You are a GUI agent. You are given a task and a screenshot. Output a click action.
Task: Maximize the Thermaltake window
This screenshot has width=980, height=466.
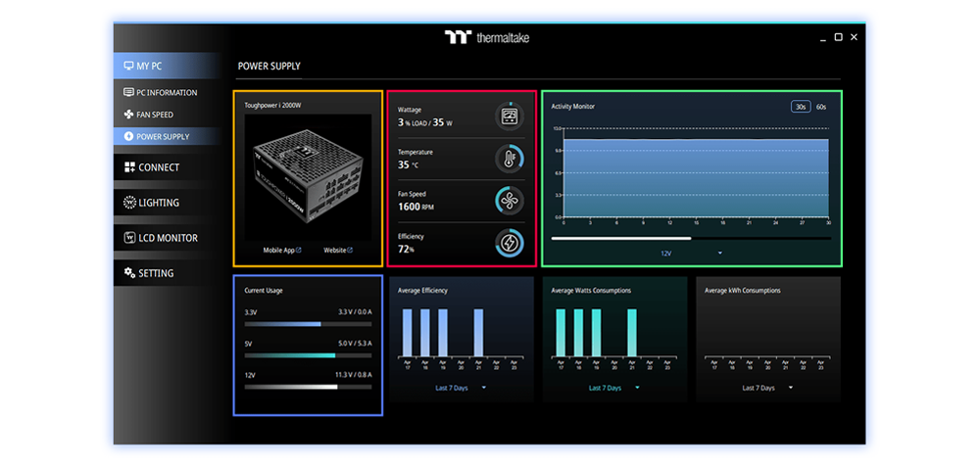[x=839, y=37]
